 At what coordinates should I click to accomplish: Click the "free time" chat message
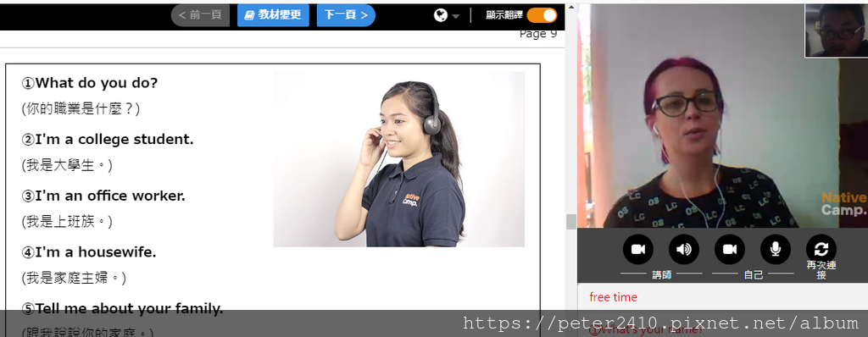[x=613, y=297]
